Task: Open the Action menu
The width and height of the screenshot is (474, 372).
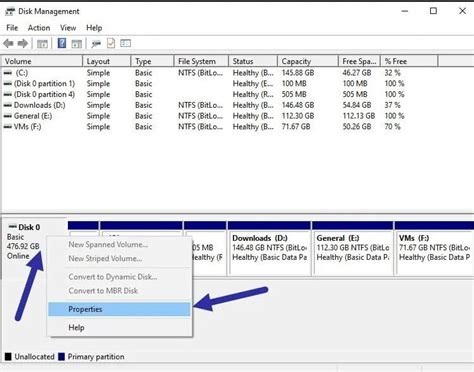Action: [x=39, y=28]
